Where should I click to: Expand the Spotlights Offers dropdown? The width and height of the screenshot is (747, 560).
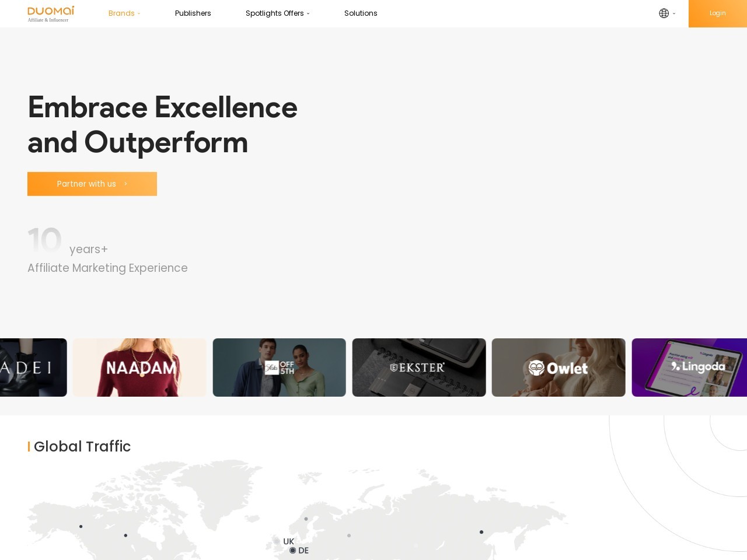[x=277, y=13]
